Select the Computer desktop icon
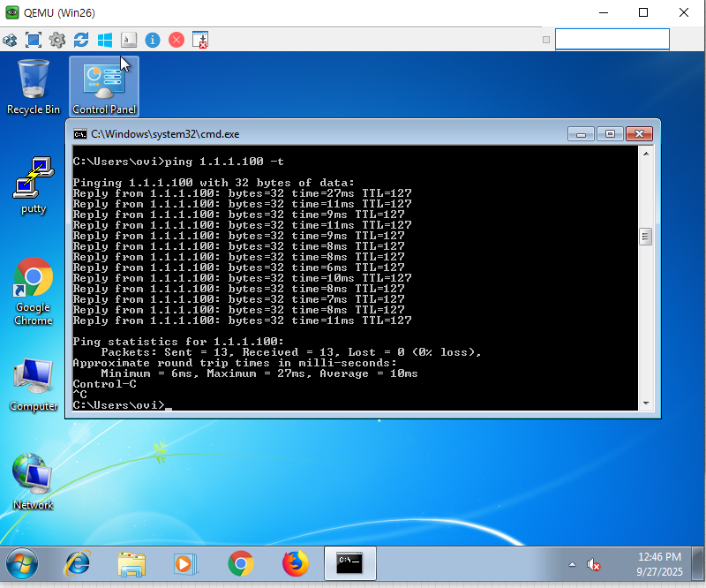 34,385
